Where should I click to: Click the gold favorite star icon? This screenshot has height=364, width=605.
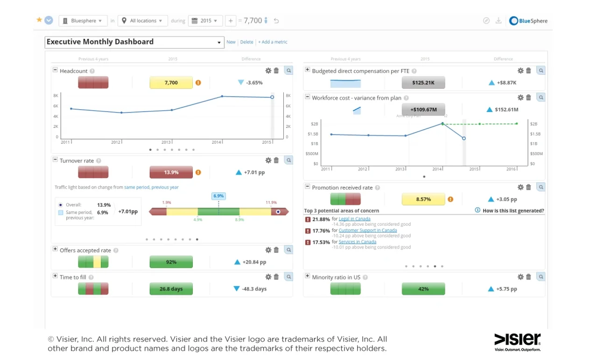point(39,20)
